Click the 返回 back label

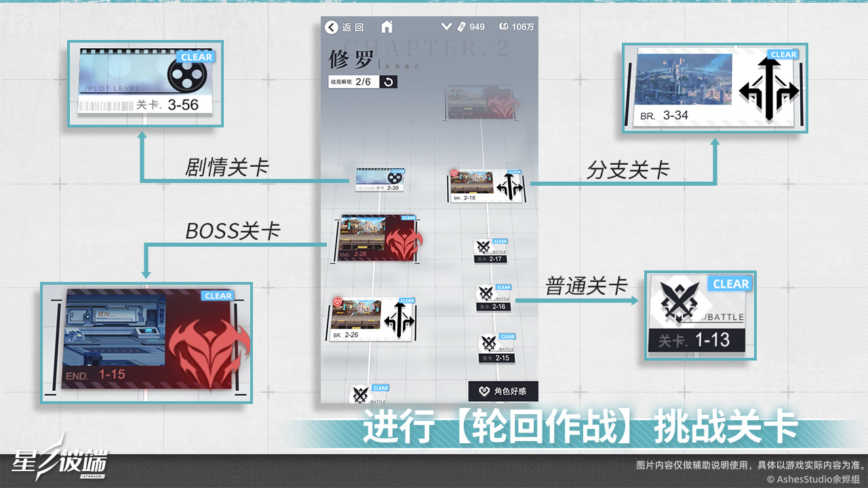(x=353, y=27)
